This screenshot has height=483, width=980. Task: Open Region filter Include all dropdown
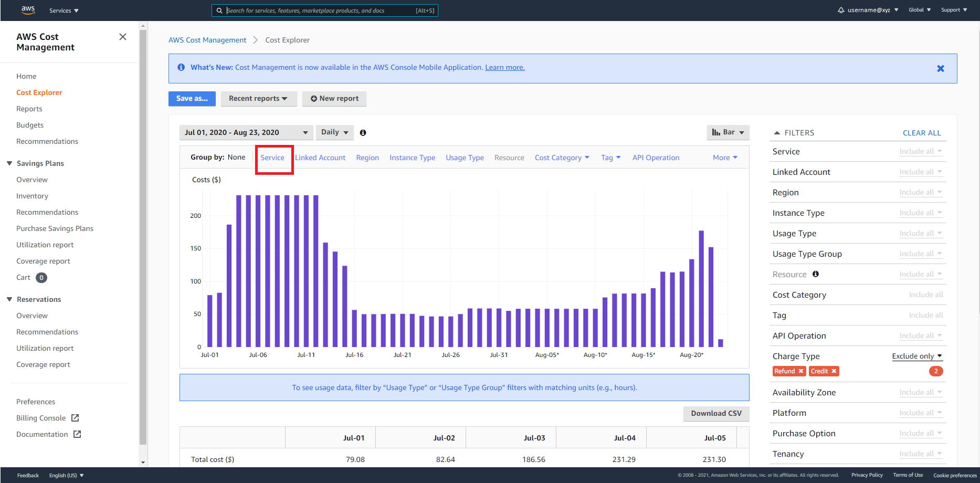921,192
